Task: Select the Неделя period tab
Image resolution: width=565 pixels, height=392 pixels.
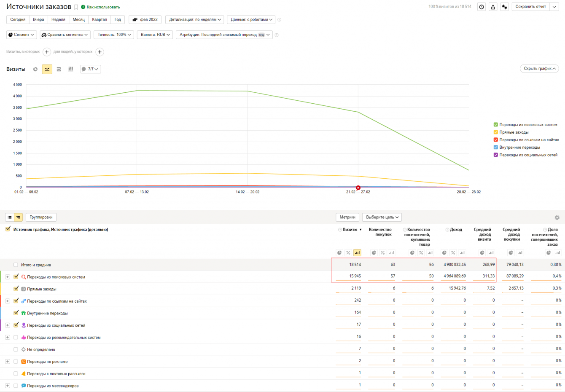Action: click(58, 19)
